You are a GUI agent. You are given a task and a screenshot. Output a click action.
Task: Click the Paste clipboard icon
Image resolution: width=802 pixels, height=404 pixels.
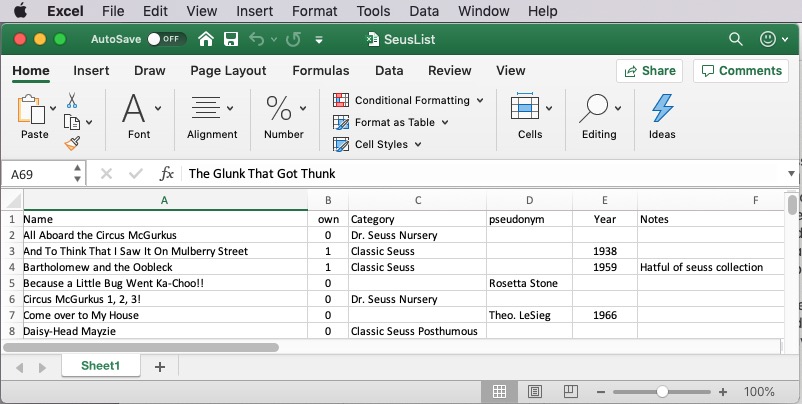click(31, 108)
